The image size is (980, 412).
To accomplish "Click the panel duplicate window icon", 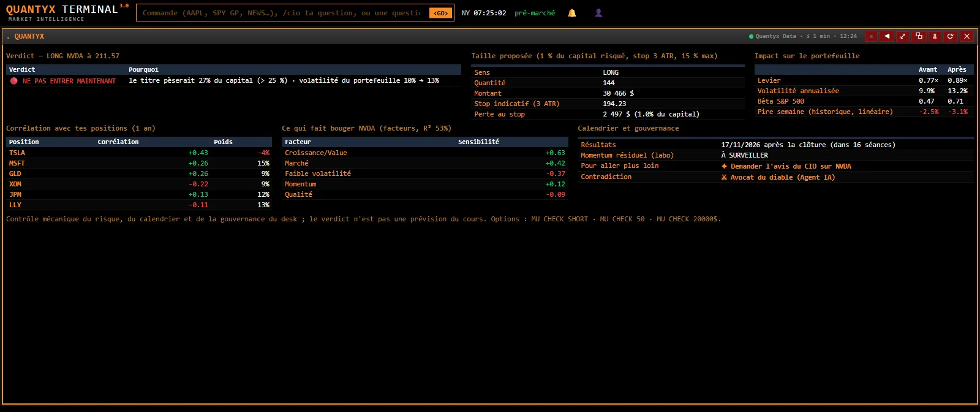I will pos(919,36).
